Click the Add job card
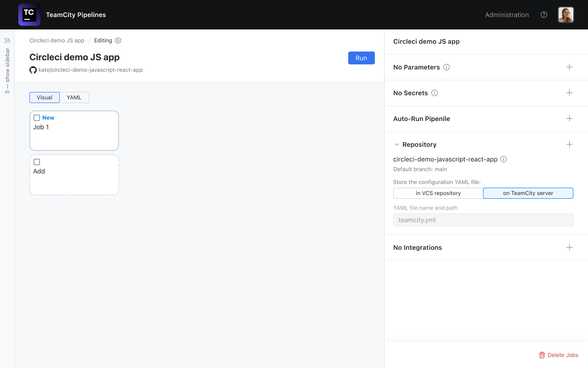The width and height of the screenshot is (588, 368). 74,175
